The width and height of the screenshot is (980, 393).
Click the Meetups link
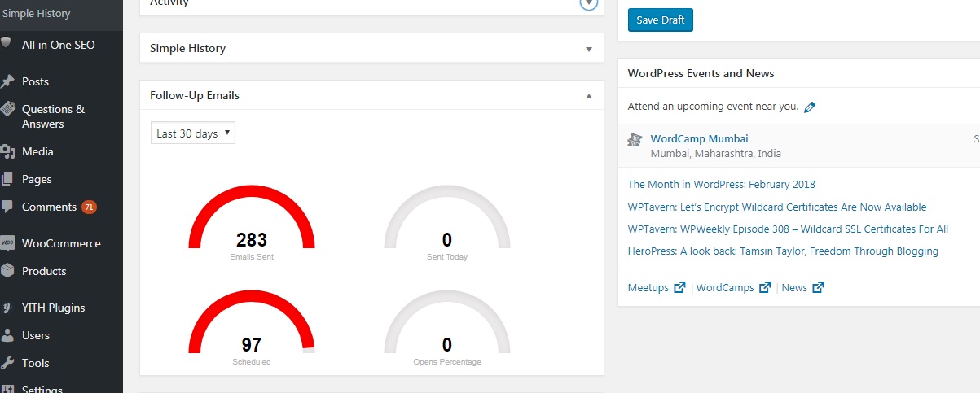(x=648, y=287)
